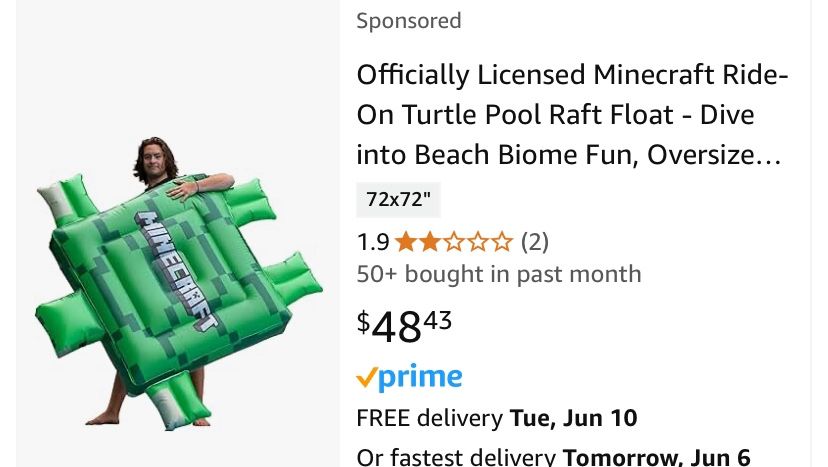Click the fourth star in the rating

click(478, 242)
